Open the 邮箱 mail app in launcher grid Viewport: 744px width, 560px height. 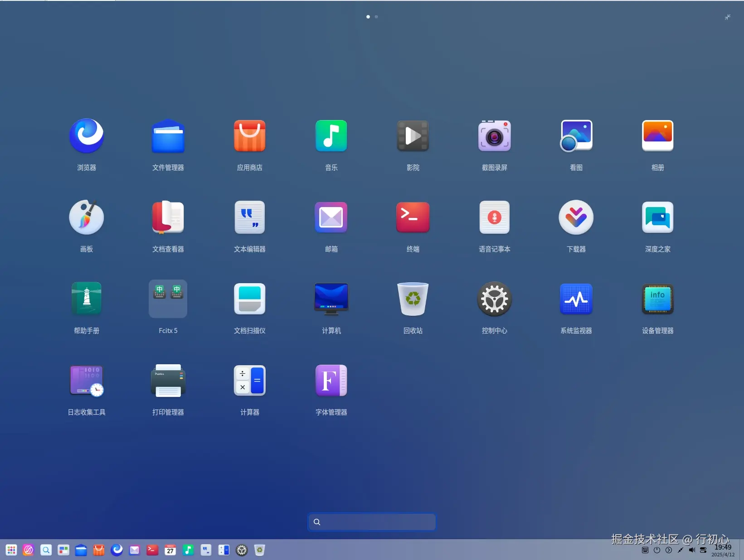click(331, 217)
